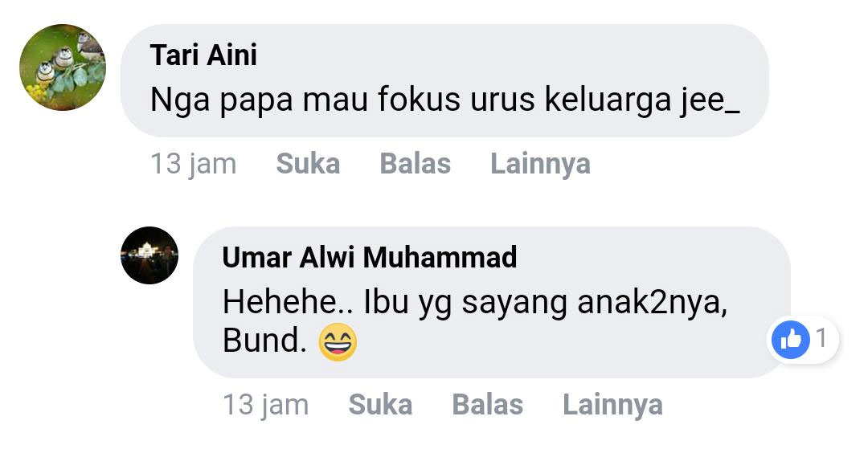The height and width of the screenshot is (449, 868).
Task: Click the word 'anak2nya' in Umar's reply
Action: coord(652,304)
